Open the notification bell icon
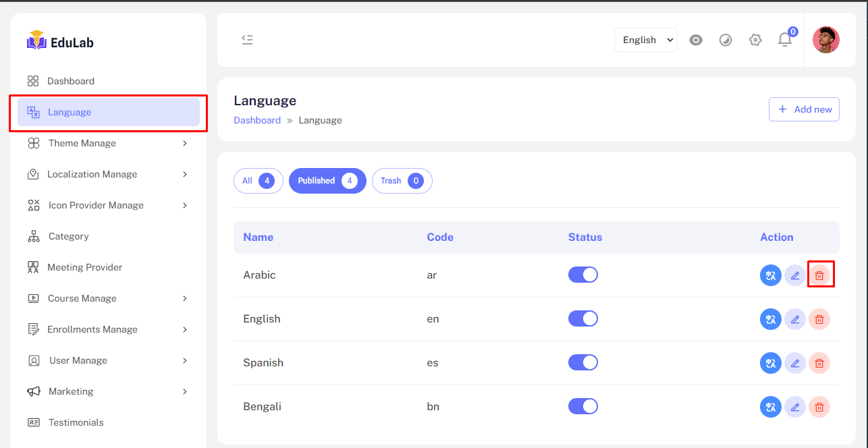Screen dimensions: 868x448 pos(785,40)
